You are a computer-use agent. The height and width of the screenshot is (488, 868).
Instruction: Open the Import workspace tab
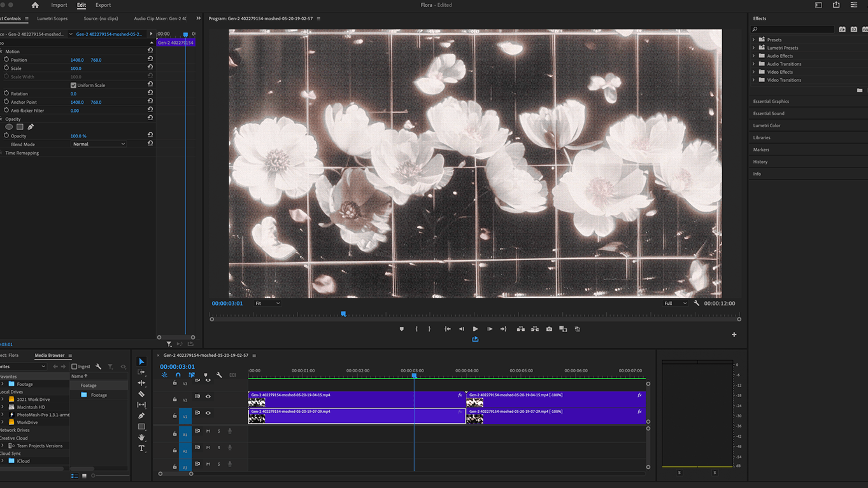click(59, 5)
